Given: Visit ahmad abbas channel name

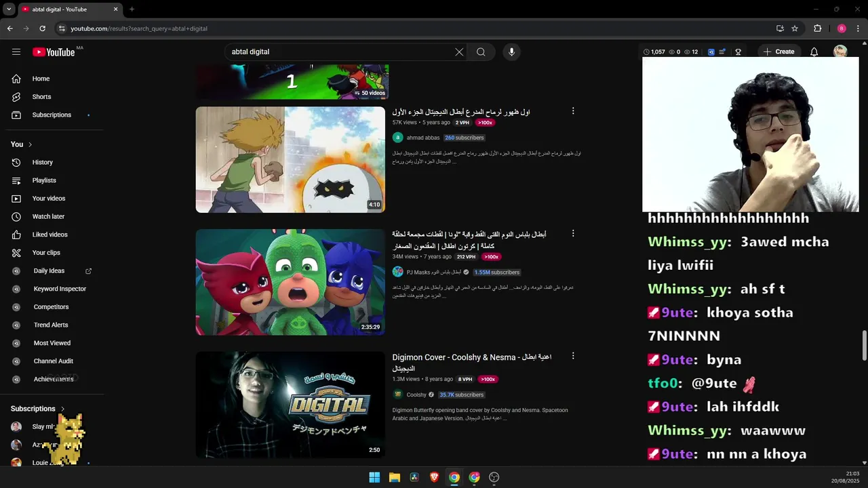Looking at the screenshot, I should [422, 138].
